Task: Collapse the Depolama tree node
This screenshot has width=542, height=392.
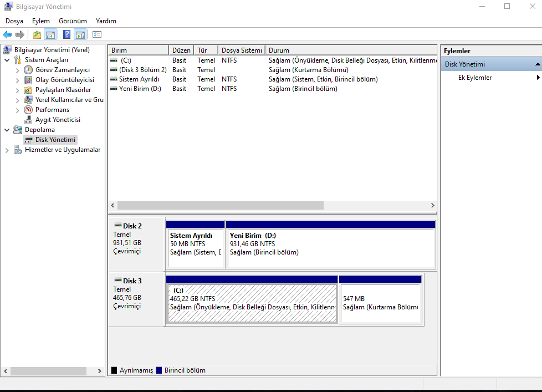Action: [7, 130]
